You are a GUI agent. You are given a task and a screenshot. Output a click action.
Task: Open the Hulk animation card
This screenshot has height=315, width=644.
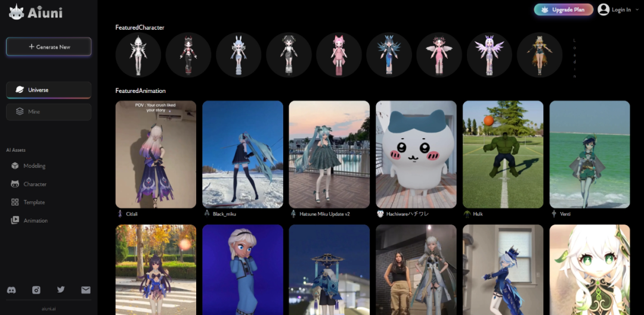503,154
